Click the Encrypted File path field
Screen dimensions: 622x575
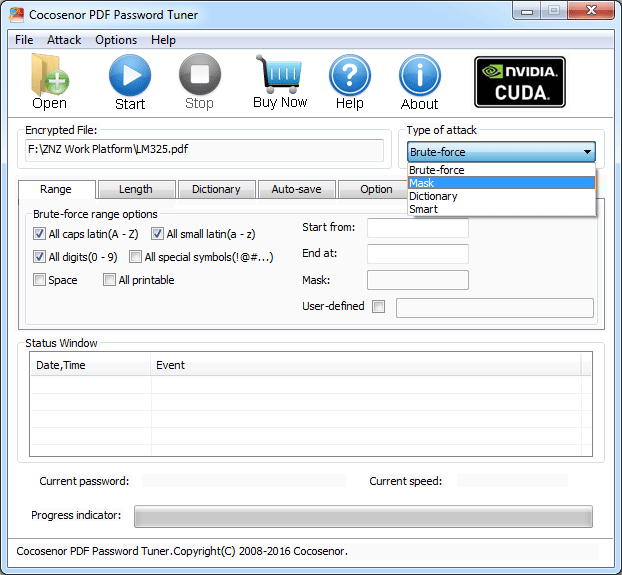204,150
